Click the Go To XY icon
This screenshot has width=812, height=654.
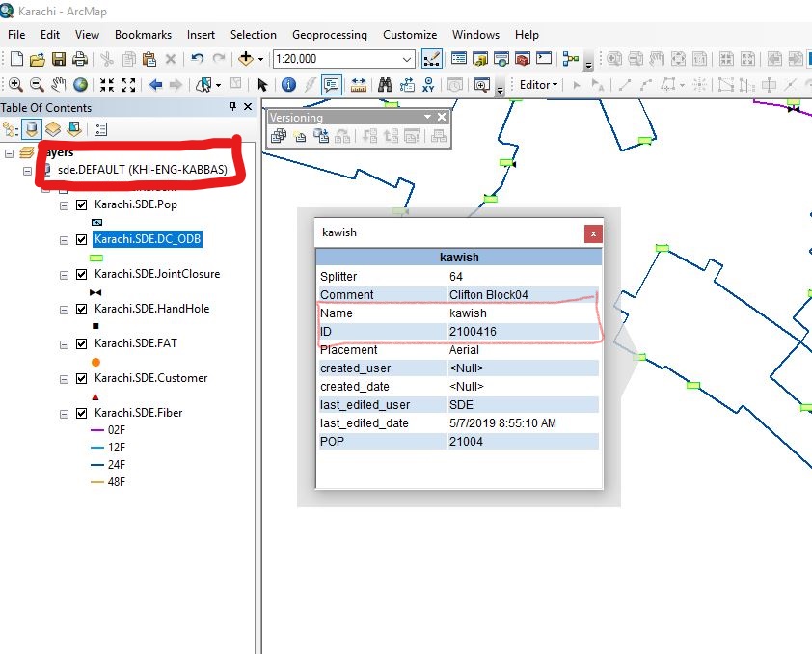[x=428, y=85]
